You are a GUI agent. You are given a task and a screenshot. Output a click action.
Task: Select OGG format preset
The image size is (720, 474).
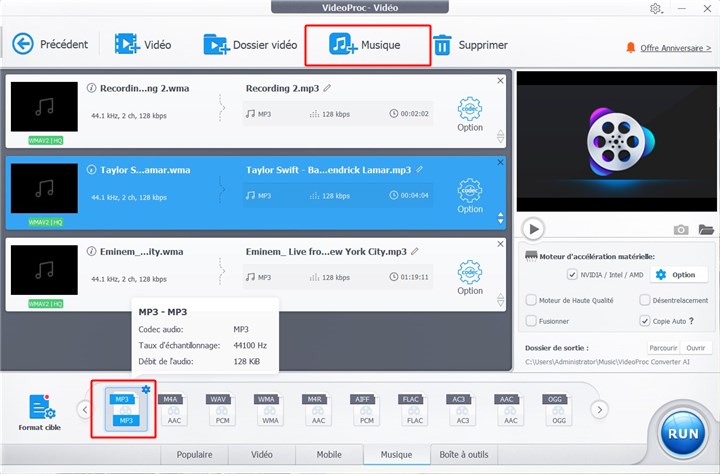point(558,409)
